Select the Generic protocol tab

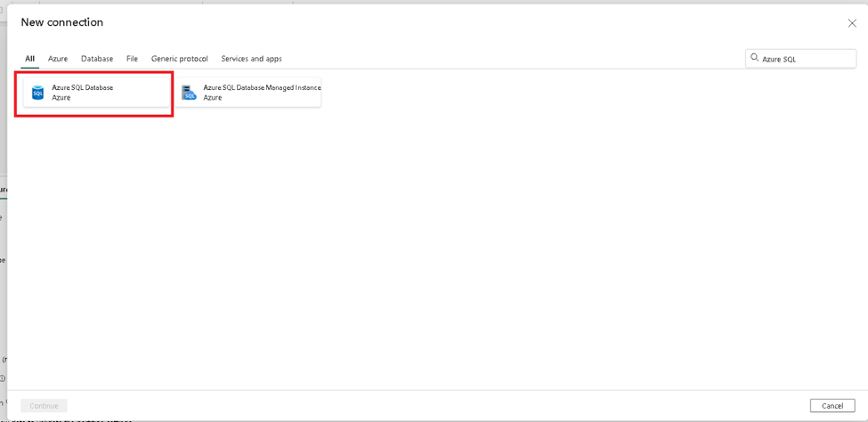point(179,59)
